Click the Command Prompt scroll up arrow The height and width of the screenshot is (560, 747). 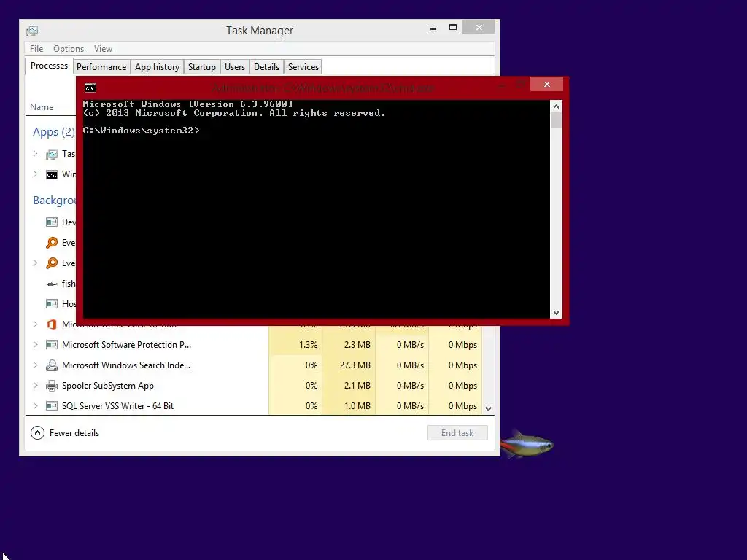556,106
